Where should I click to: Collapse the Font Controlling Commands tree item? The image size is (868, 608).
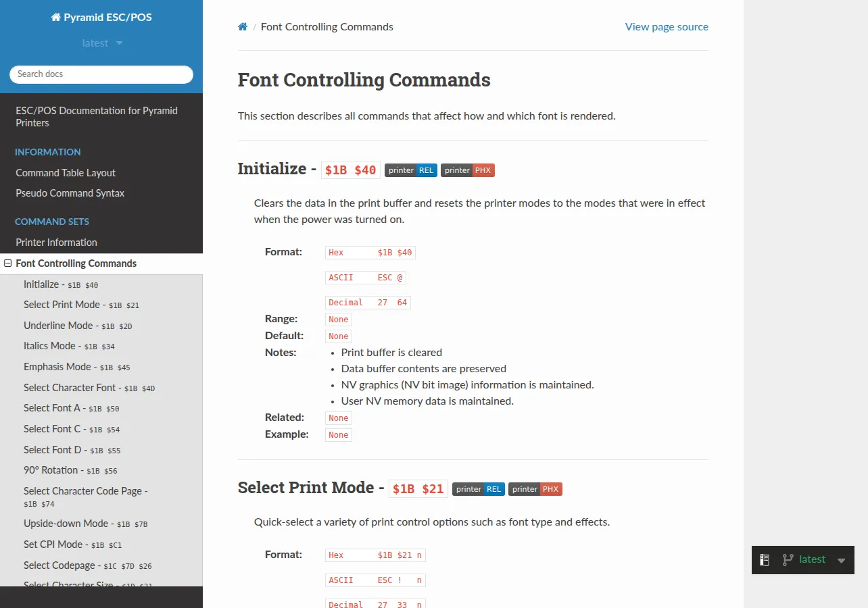(8, 263)
